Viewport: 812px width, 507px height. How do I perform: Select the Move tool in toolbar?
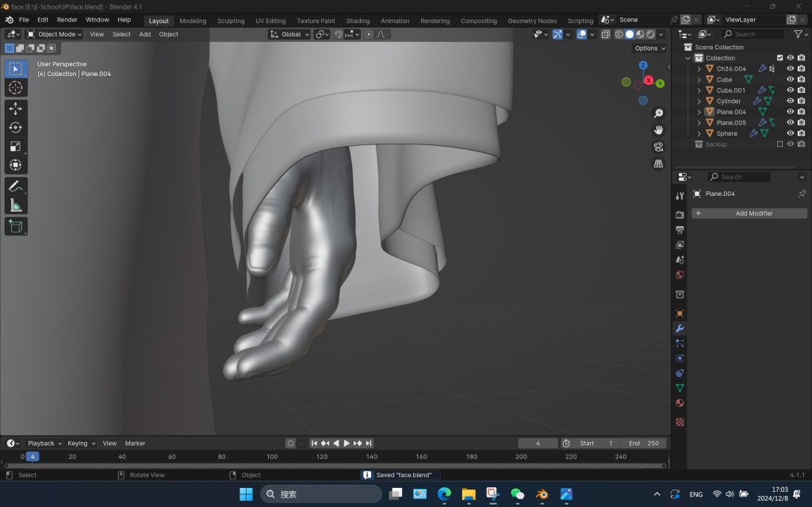(15, 108)
